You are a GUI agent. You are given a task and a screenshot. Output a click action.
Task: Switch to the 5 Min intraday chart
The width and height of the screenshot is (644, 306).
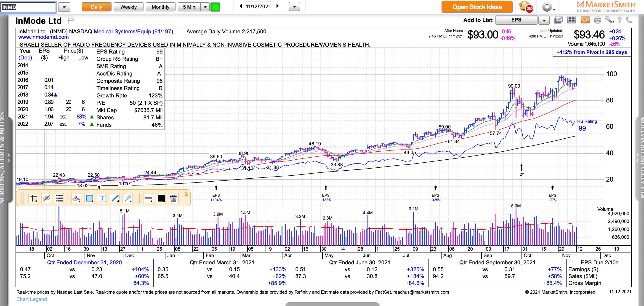click(189, 7)
